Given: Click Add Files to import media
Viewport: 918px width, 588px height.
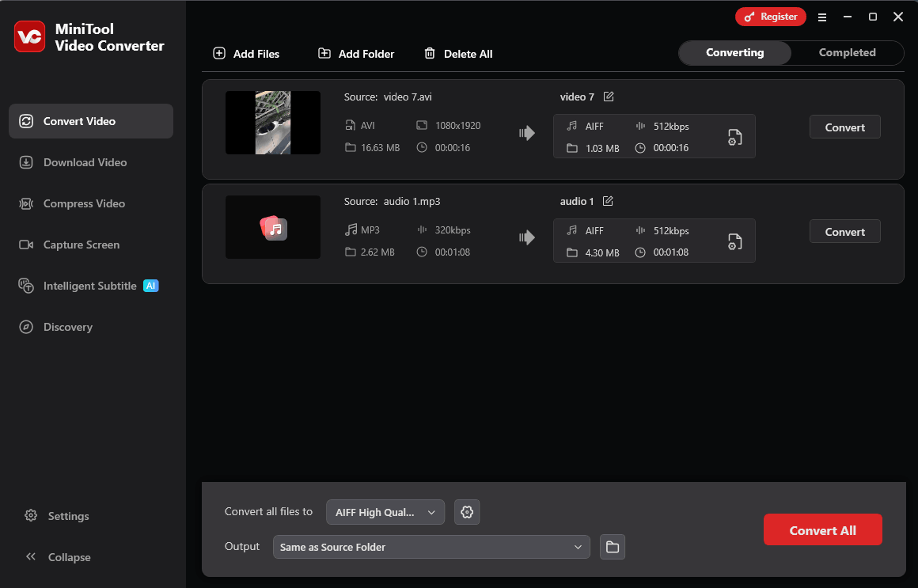Looking at the screenshot, I should (247, 54).
